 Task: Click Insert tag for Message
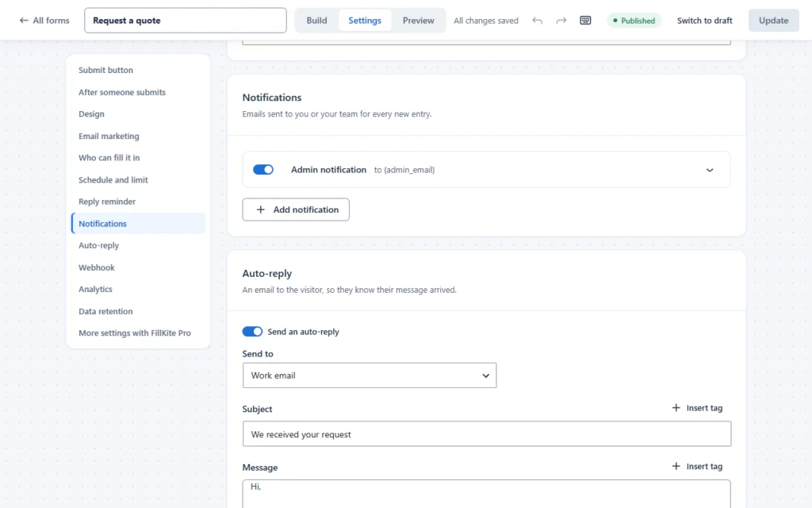point(697,467)
